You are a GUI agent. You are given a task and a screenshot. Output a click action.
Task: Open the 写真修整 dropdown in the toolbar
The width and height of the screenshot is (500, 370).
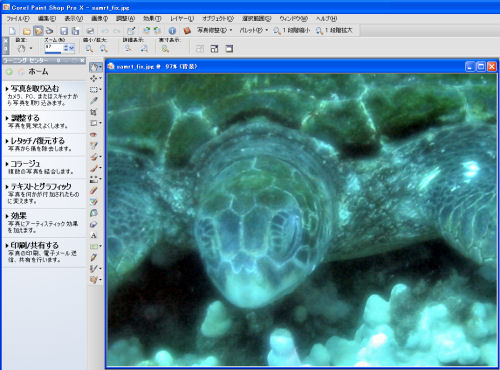tap(214, 30)
